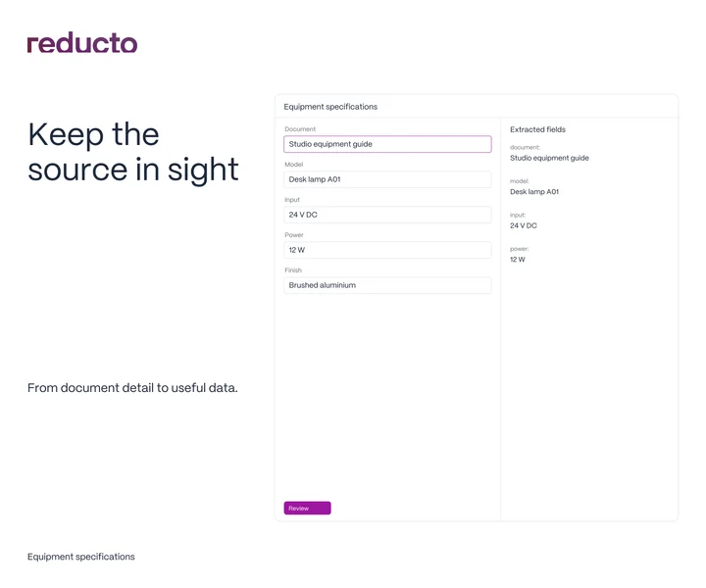Screen dimensions: 706x588
Task: Click the Equipment specifications panel header
Action: 330,107
